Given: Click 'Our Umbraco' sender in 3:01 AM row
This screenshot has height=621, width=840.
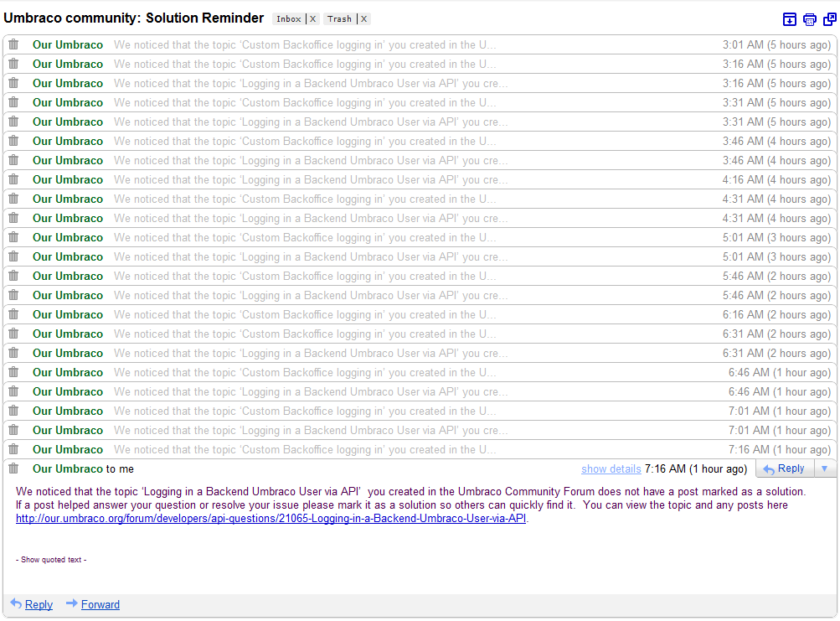Looking at the screenshot, I should (x=68, y=45).
